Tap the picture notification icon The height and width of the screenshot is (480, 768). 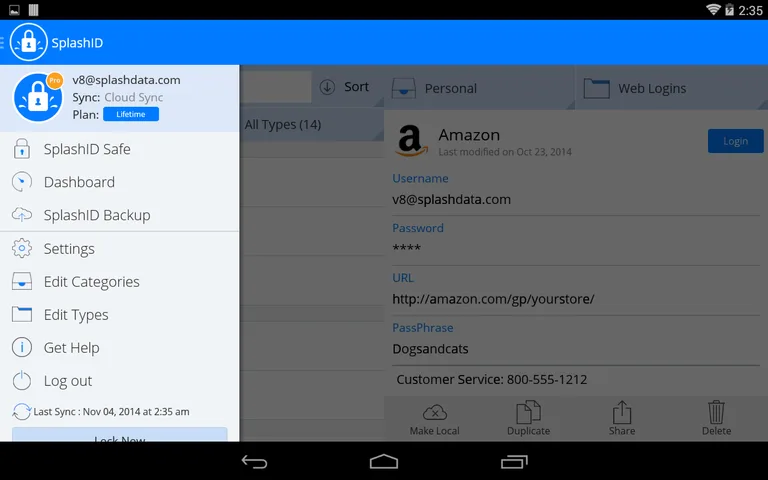(x=14, y=10)
